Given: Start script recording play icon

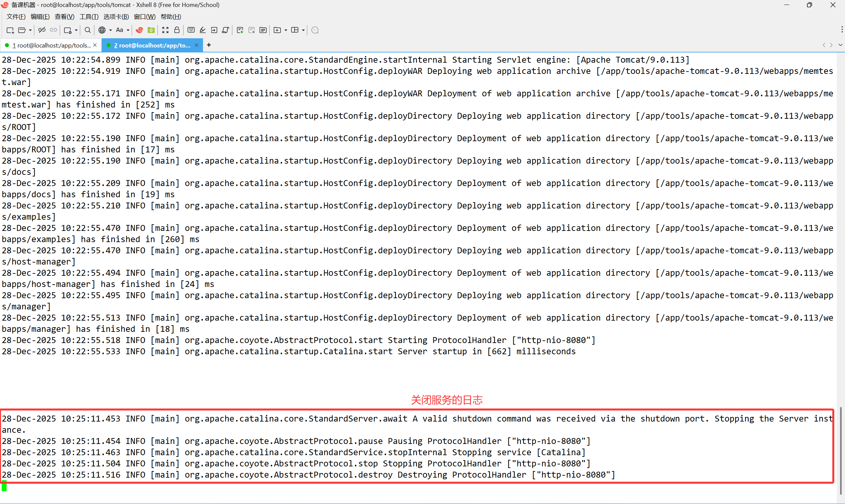Looking at the screenshot, I should (240, 30).
